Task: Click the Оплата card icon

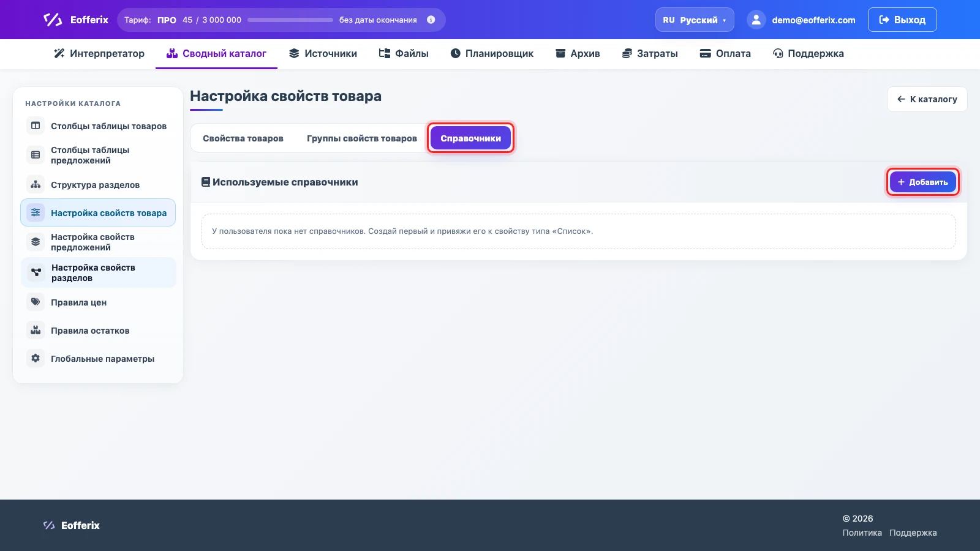Action: pyautogui.click(x=706, y=53)
